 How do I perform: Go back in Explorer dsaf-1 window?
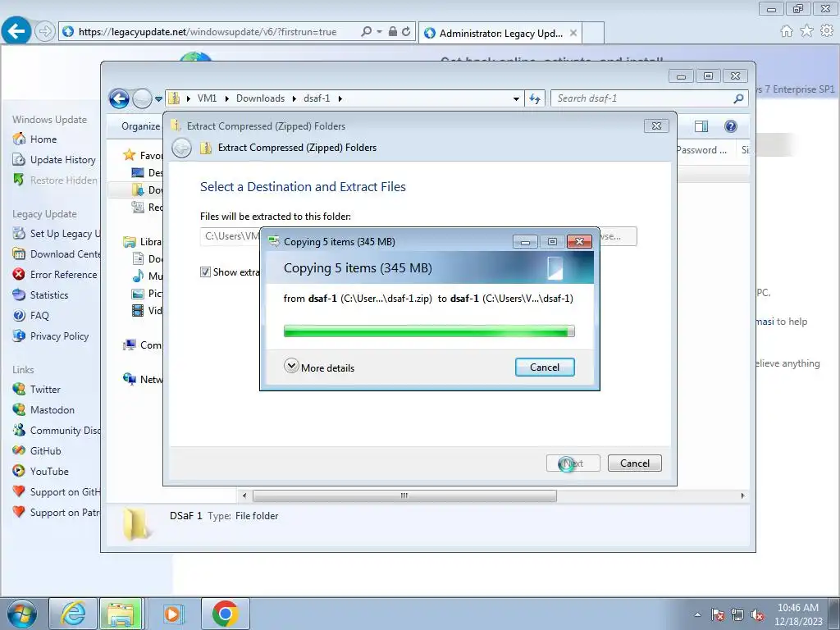119,98
